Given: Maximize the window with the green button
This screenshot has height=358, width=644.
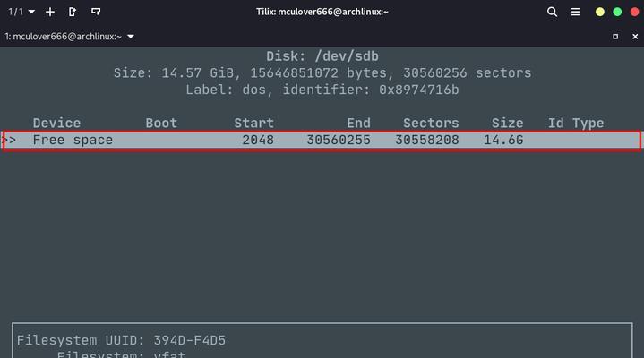Looking at the screenshot, I should click(x=617, y=12).
